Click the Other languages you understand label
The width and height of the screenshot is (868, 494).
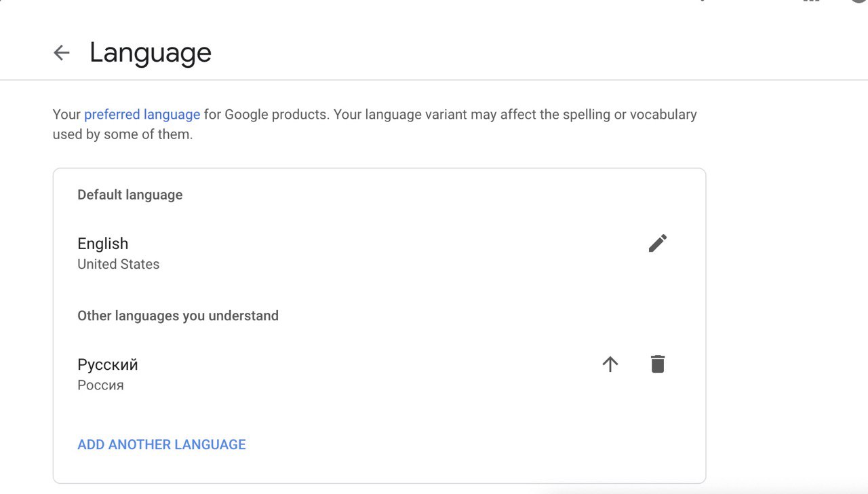point(178,316)
